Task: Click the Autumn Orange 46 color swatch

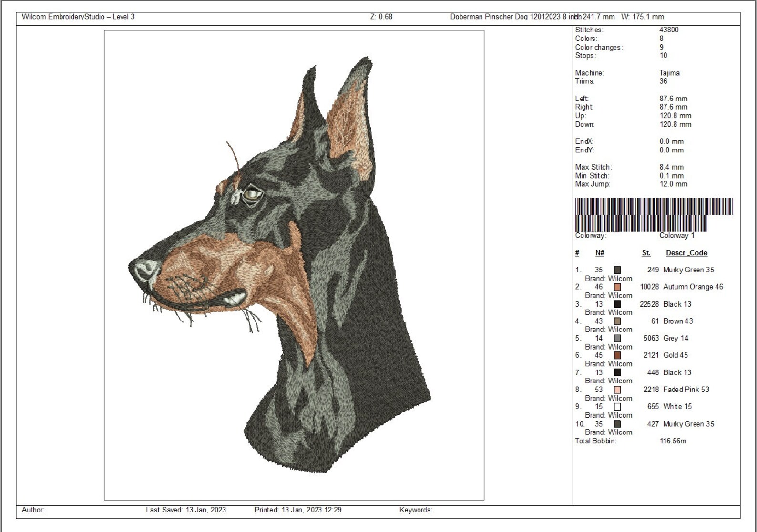Action: point(617,287)
